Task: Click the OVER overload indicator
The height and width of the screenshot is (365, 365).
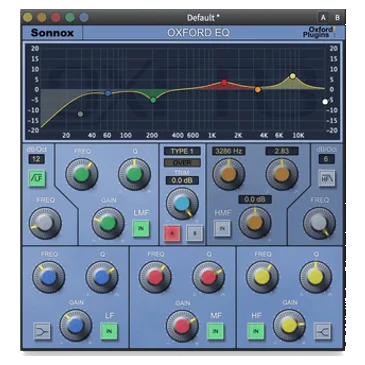Action: coord(182,163)
